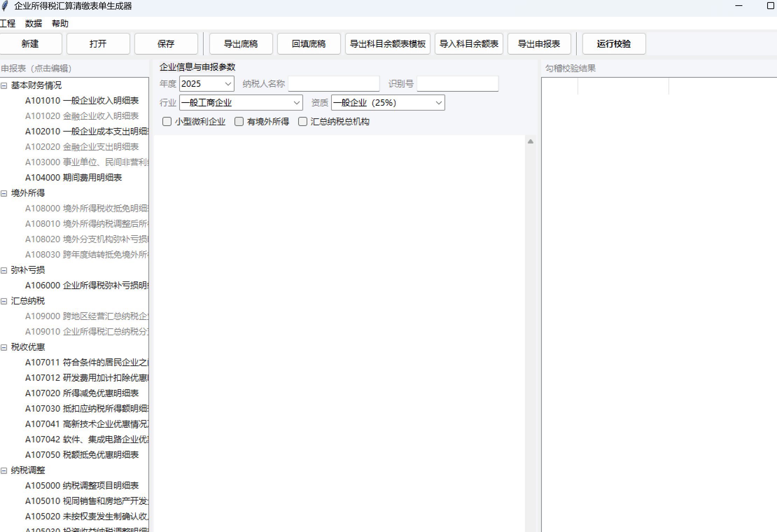Open the 工程 menu
The width and height of the screenshot is (777, 532).
click(x=8, y=23)
